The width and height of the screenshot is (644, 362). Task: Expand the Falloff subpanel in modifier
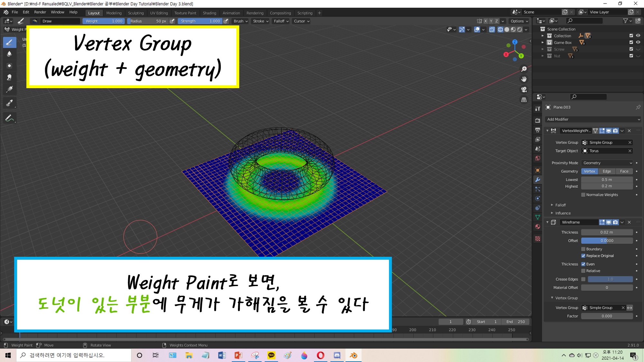pyautogui.click(x=560, y=205)
